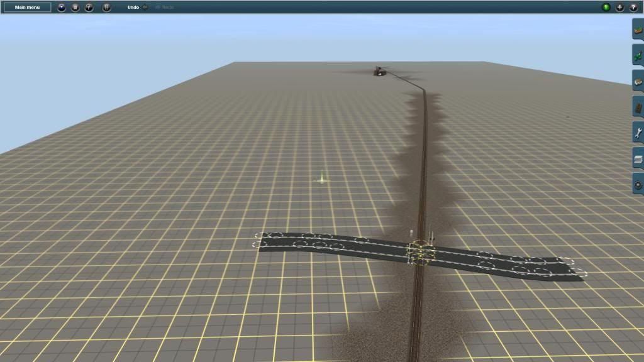Viewport: 644px width, 362px height.
Task: Click the plus icon in top bar
Action: click(x=620, y=8)
